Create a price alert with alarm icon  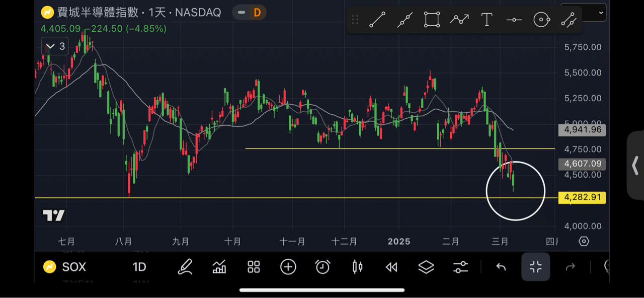pyautogui.click(x=323, y=267)
